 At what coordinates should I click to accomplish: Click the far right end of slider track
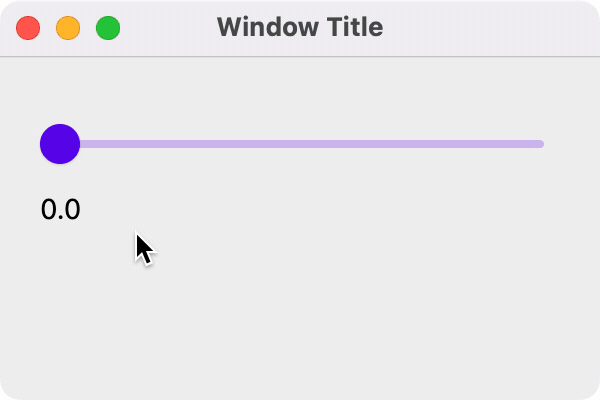click(539, 144)
